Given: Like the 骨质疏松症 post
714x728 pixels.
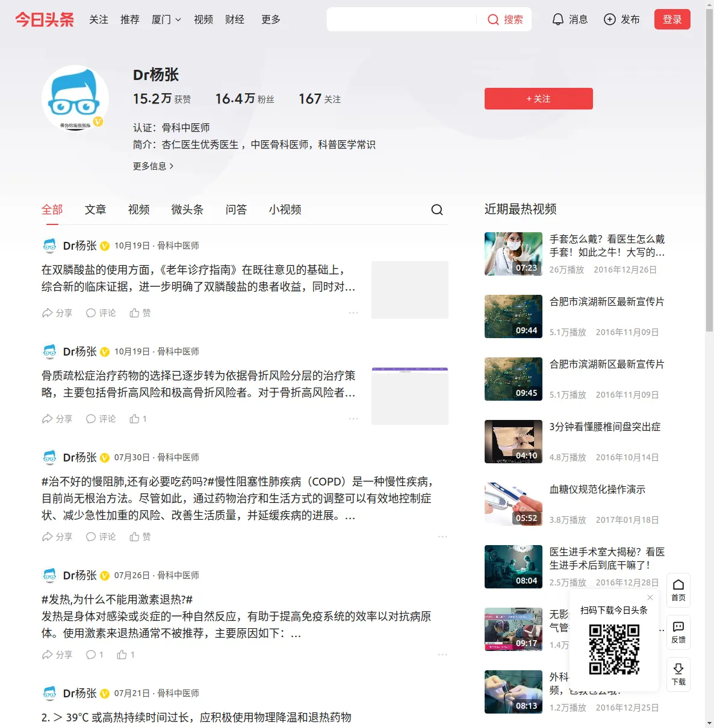Looking at the screenshot, I should 138,419.
